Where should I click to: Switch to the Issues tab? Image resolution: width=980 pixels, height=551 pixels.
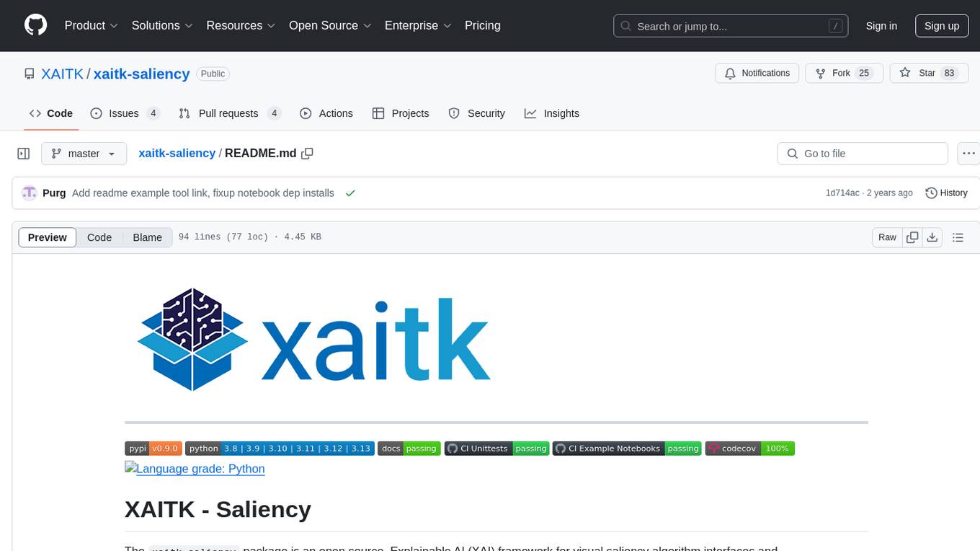(125, 113)
